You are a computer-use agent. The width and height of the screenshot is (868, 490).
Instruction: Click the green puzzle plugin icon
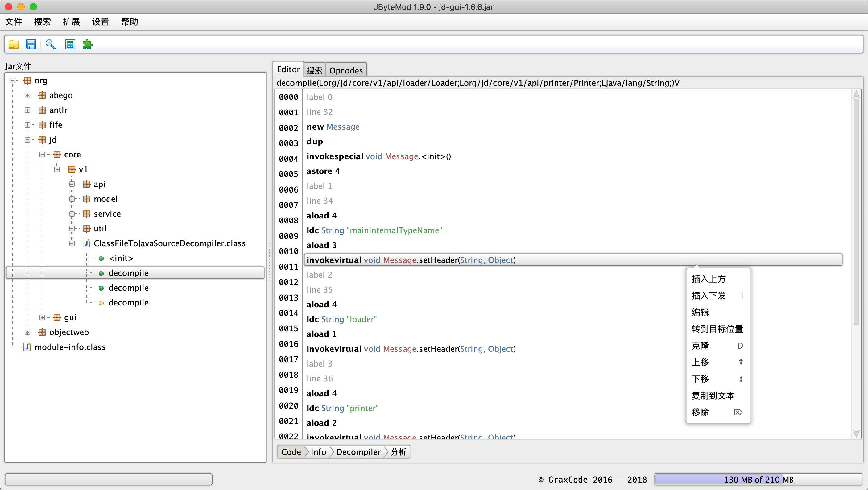[x=87, y=44]
